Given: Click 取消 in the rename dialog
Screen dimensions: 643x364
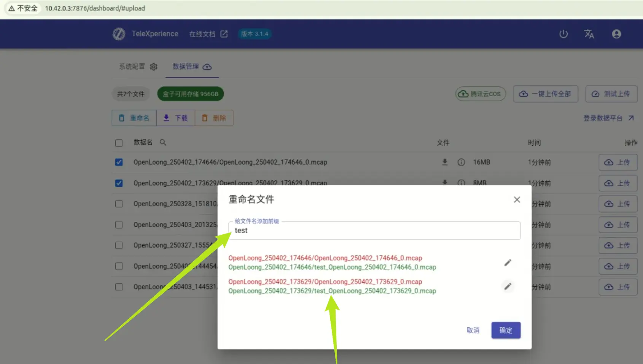Looking at the screenshot, I should click(473, 330).
